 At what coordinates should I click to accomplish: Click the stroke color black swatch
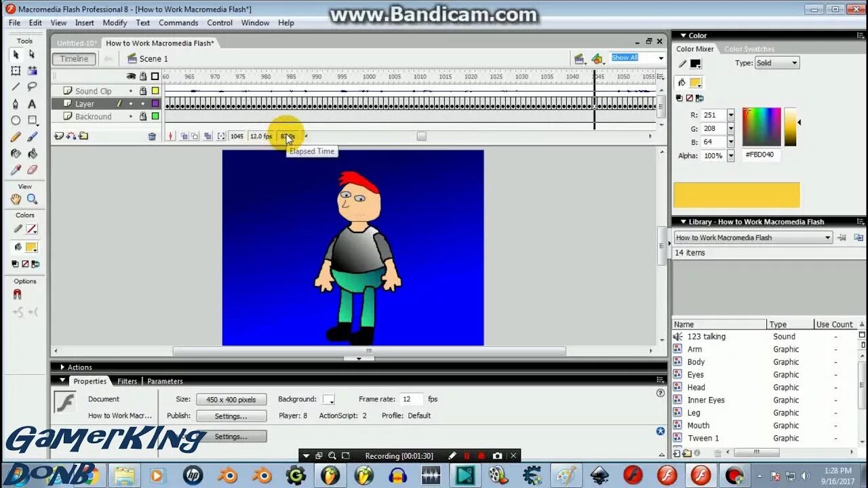[x=695, y=64]
